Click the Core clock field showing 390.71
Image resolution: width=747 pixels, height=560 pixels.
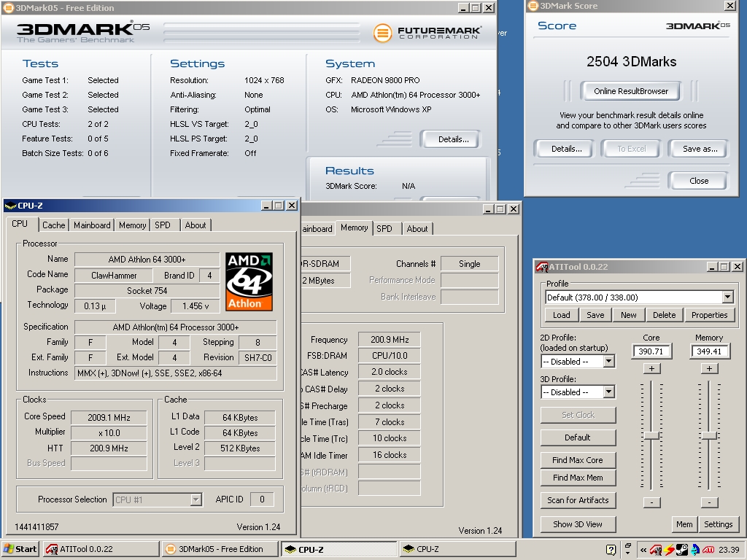(x=651, y=351)
